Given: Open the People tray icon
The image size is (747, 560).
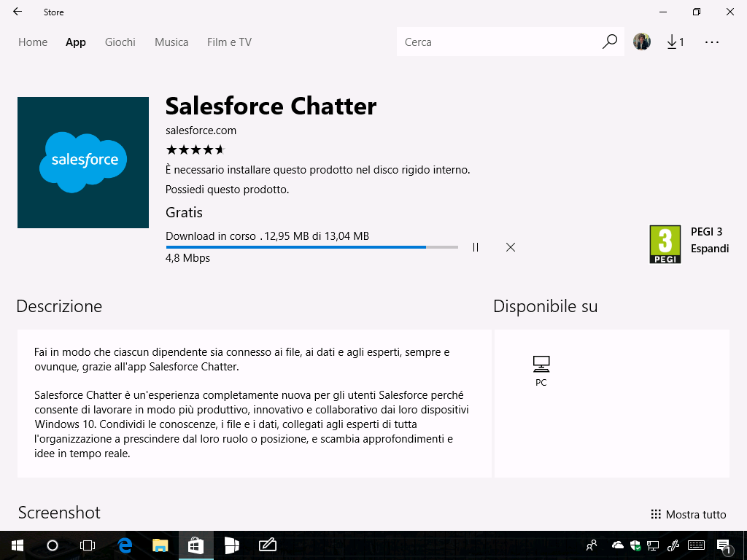Looking at the screenshot, I should point(592,545).
